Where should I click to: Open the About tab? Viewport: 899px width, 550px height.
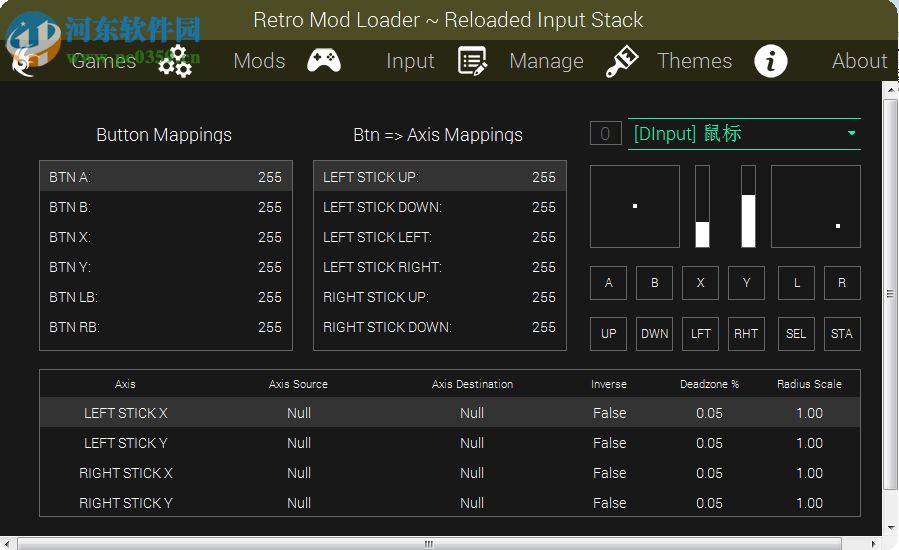click(859, 61)
